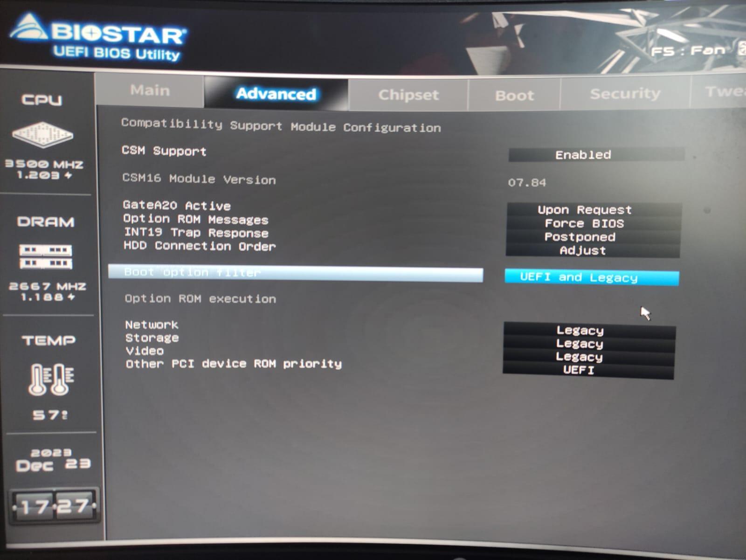The height and width of the screenshot is (560, 746).
Task: Select the CSM Support label
Action: 164,151
